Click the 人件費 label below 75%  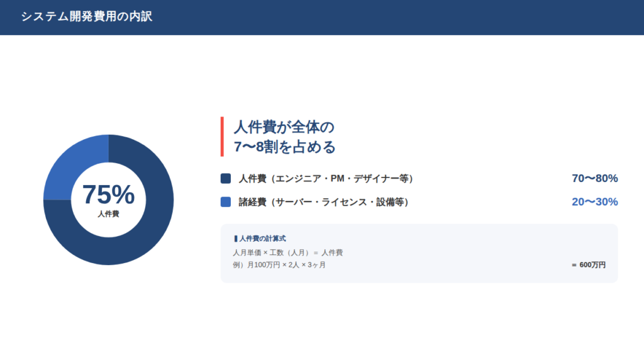tap(108, 214)
